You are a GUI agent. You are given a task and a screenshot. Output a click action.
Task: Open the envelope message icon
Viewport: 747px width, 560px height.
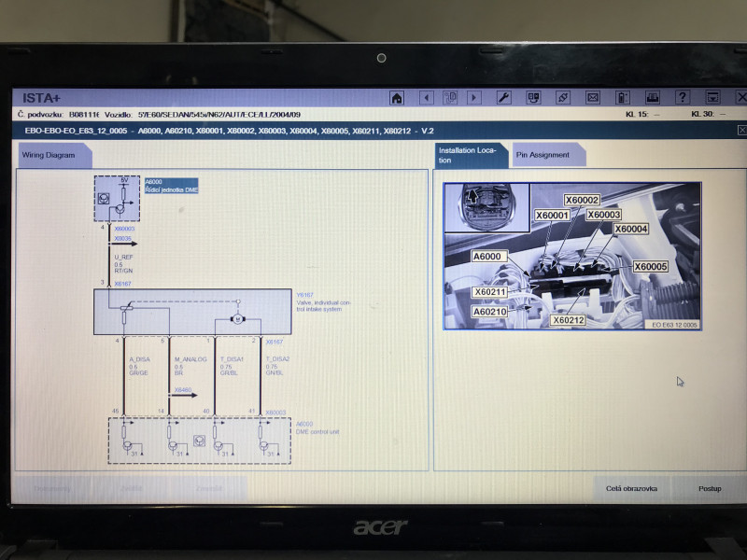pos(593,98)
